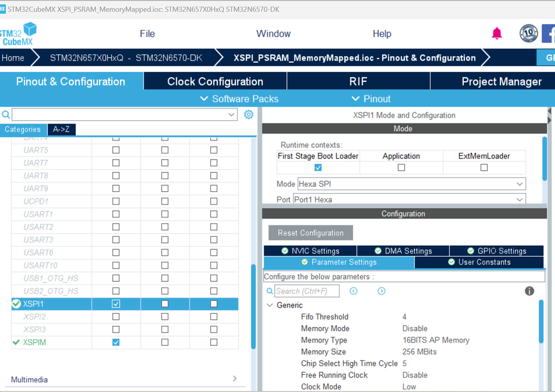This screenshot has width=555, height=392.
Task: Go to next search result arrow
Action: (x=381, y=291)
